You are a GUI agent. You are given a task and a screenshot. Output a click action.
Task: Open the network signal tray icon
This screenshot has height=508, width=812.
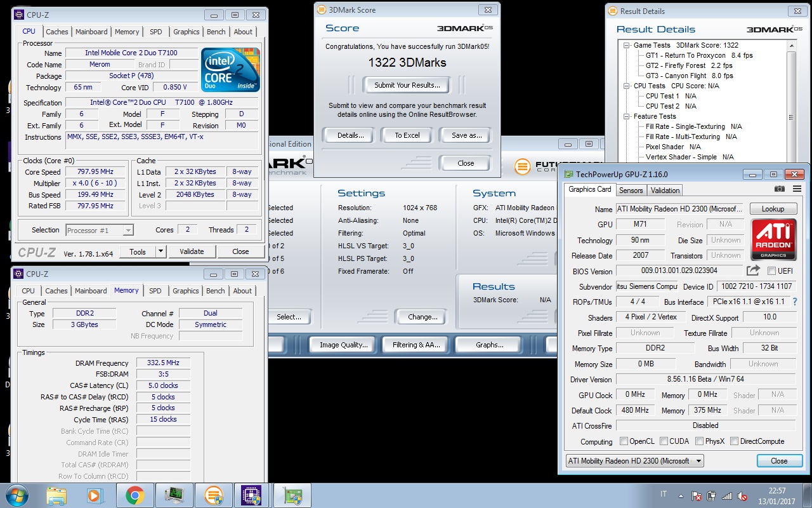click(x=727, y=495)
